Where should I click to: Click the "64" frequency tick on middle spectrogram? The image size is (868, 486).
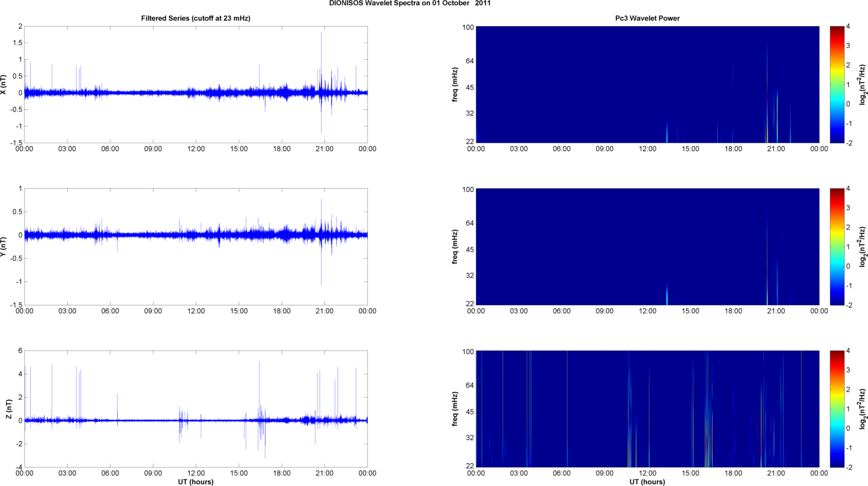click(x=470, y=223)
